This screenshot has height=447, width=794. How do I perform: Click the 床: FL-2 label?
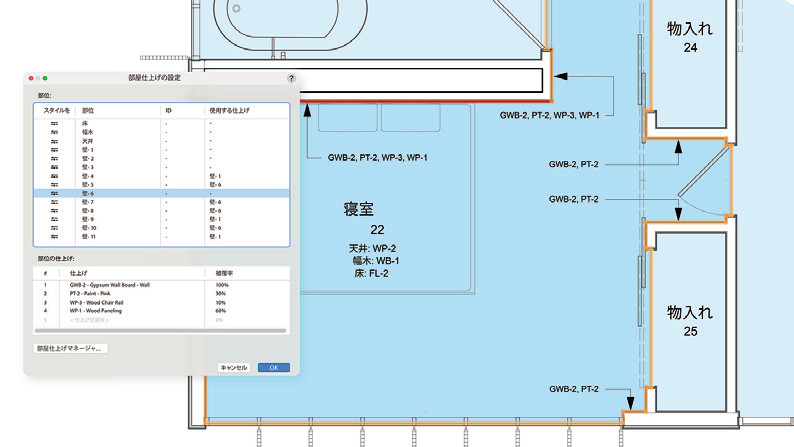(371, 274)
